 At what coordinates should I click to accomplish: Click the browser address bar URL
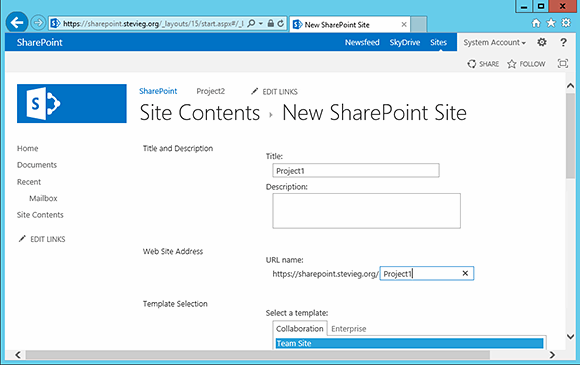[153, 24]
